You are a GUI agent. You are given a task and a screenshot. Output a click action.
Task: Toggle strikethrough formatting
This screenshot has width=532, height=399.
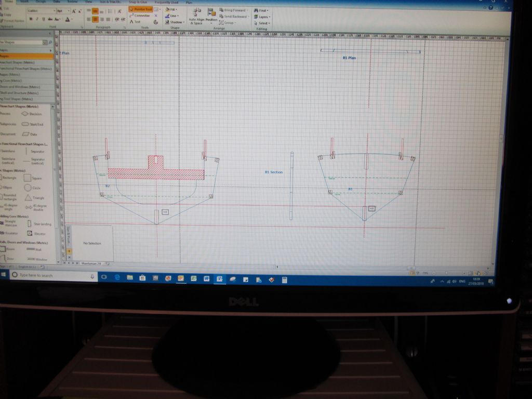pos(50,19)
